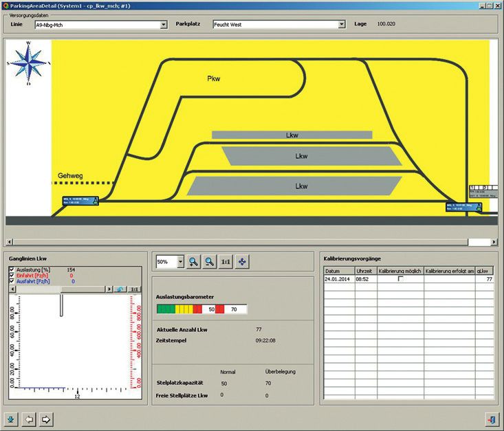Click the zoom out magnifier icon
Viewport: 504px width, 431px height.
click(x=210, y=262)
